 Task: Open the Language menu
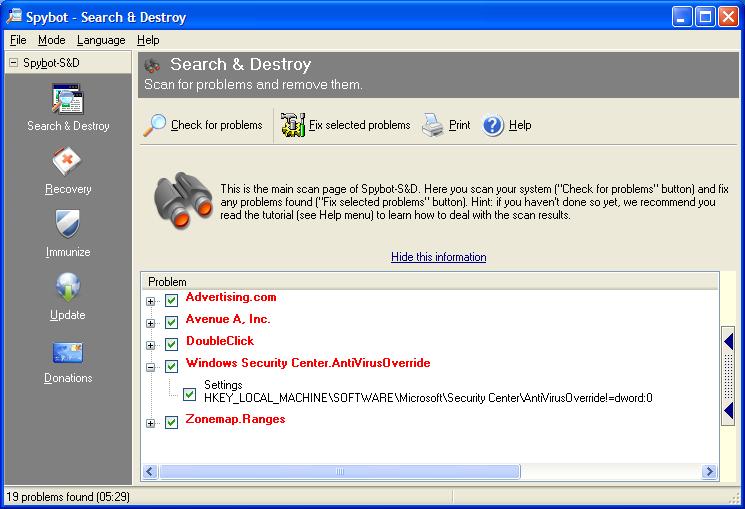(x=101, y=40)
